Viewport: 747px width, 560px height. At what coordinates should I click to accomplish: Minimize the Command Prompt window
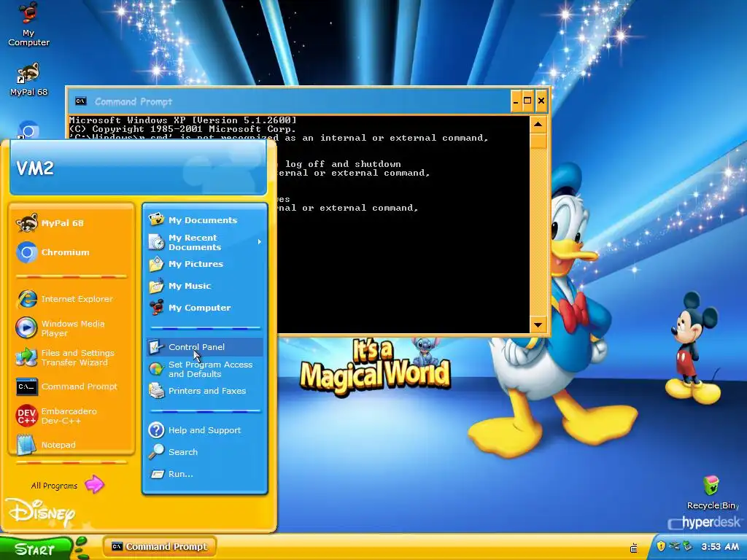pyautogui.click(x=516, y=101)
